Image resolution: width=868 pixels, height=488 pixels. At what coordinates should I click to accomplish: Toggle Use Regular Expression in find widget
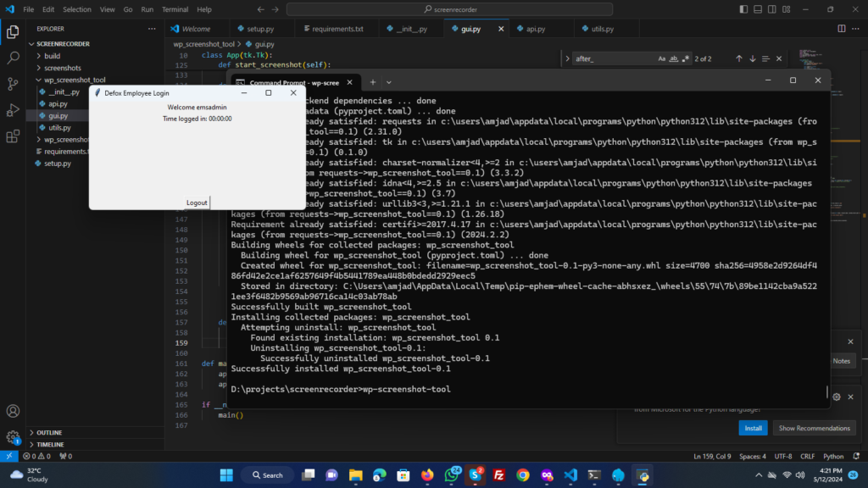(x=686, y=58)
